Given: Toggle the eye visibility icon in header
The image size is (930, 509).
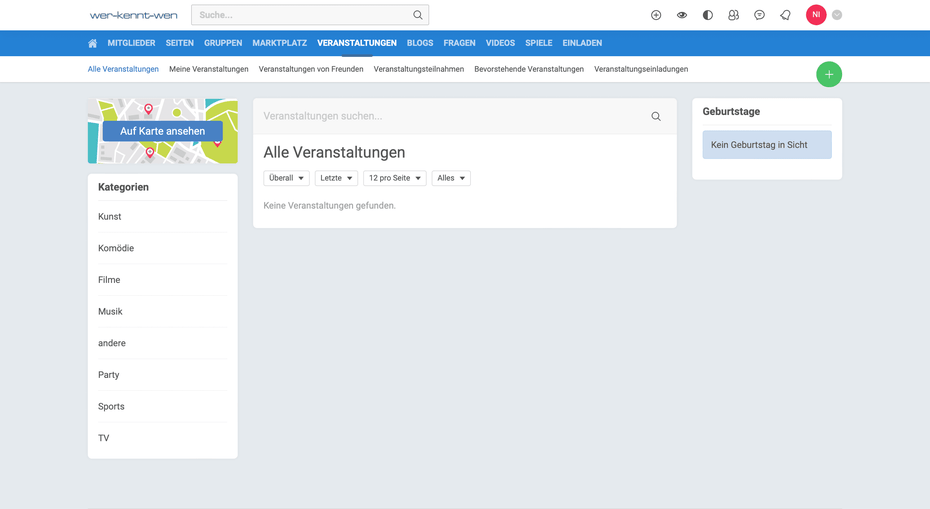Looking at the screenshot, I should [x=682, y=15].
